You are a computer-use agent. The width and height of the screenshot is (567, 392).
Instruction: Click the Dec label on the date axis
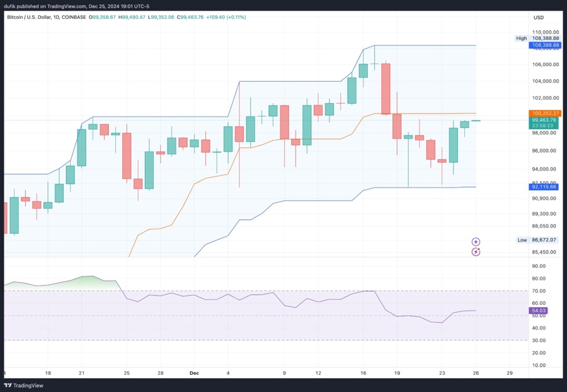[194, 372]
